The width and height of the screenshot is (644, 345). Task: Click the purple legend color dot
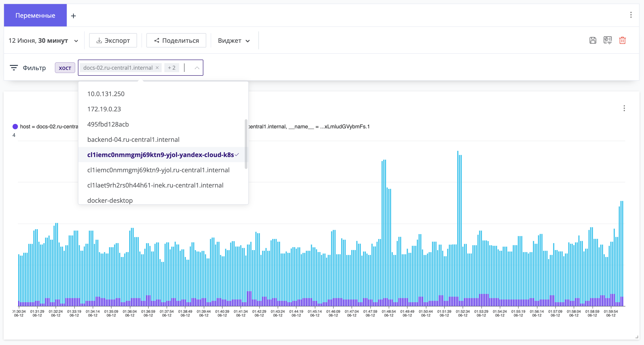tap(15, 127)
